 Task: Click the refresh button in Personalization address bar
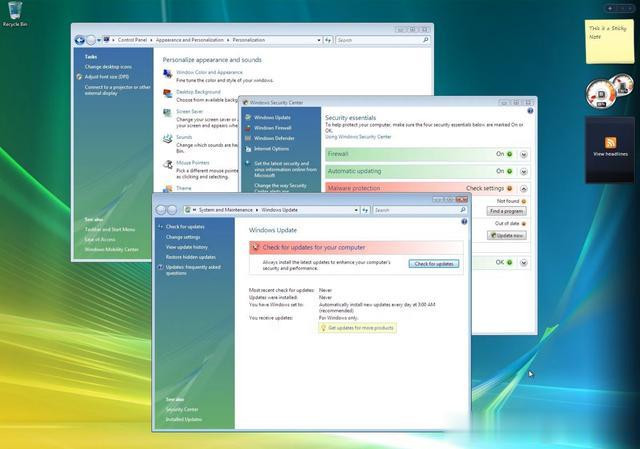tap(328, 40)
